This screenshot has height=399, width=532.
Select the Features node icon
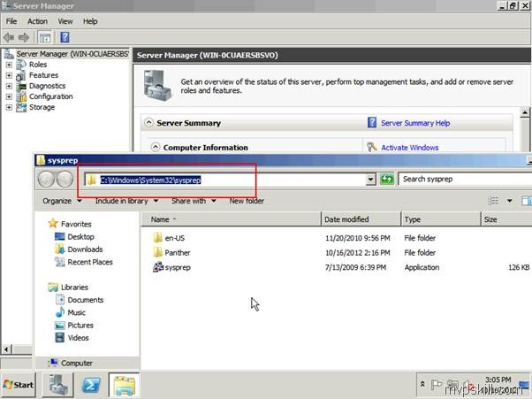pyautogui.click(x=21, y=75)
